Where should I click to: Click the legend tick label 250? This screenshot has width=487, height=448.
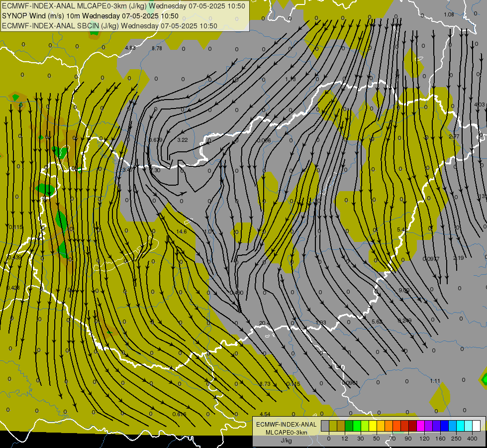(x=456, y=439)
